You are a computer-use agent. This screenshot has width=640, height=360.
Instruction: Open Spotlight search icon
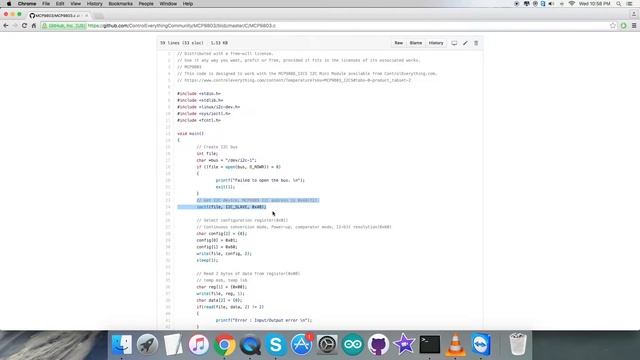pos(619,4)
